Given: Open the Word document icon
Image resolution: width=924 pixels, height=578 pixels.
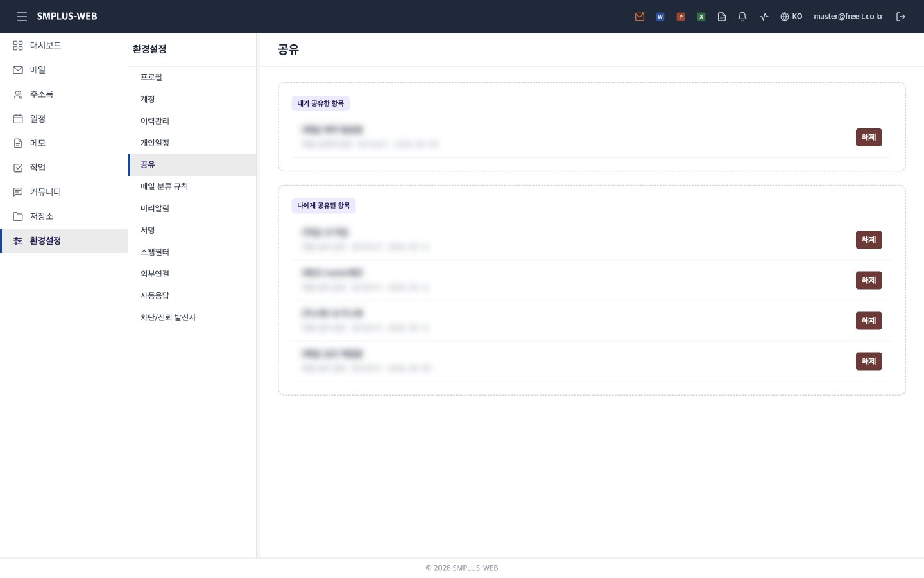Looking at the screenshot, I should 660,17.
